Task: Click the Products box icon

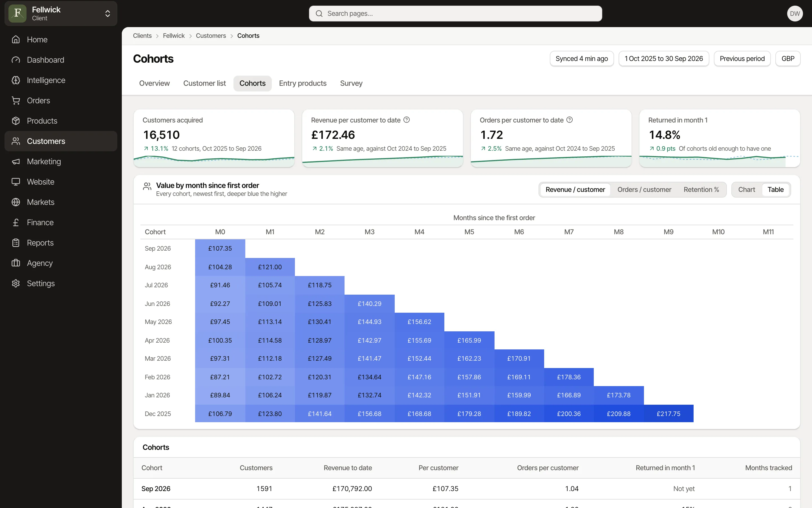Action: pyautogui.click(x=16, y=121)
